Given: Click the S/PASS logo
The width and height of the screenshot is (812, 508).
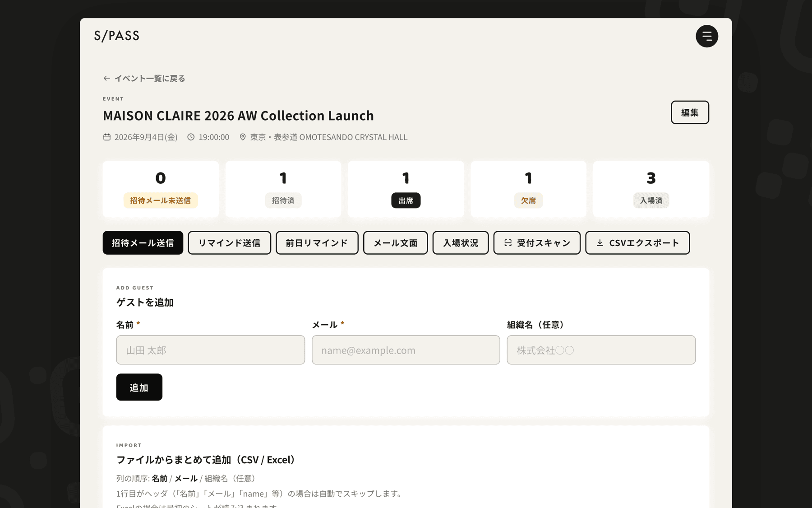Looking at the screenshot, I should (117, 36).
